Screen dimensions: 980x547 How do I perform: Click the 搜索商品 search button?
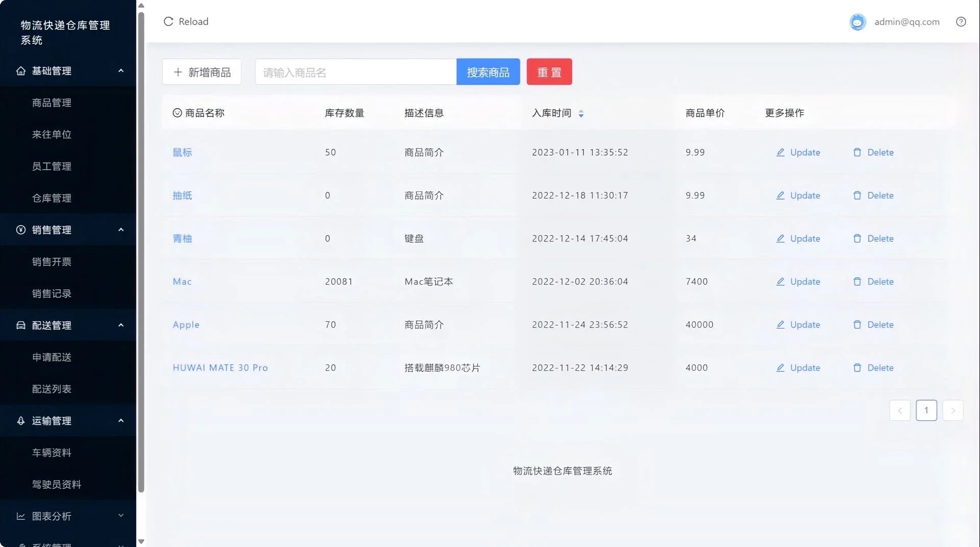click(488, 71)
